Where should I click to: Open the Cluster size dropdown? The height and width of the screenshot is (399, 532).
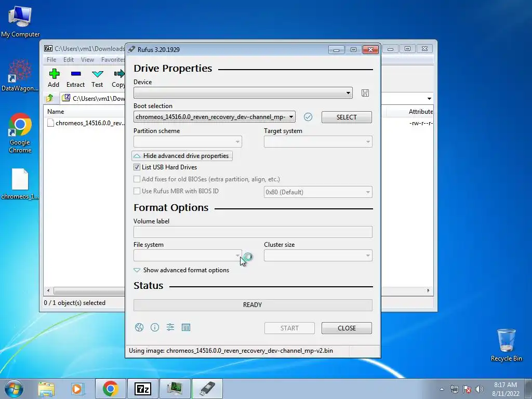tap(318, 256)
